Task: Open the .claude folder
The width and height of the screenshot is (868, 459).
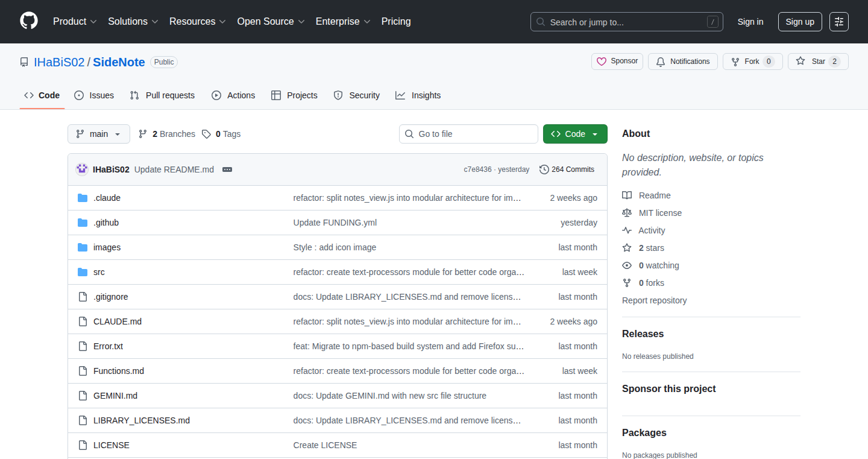Action: pyautogui.click(x=107, y=198)
